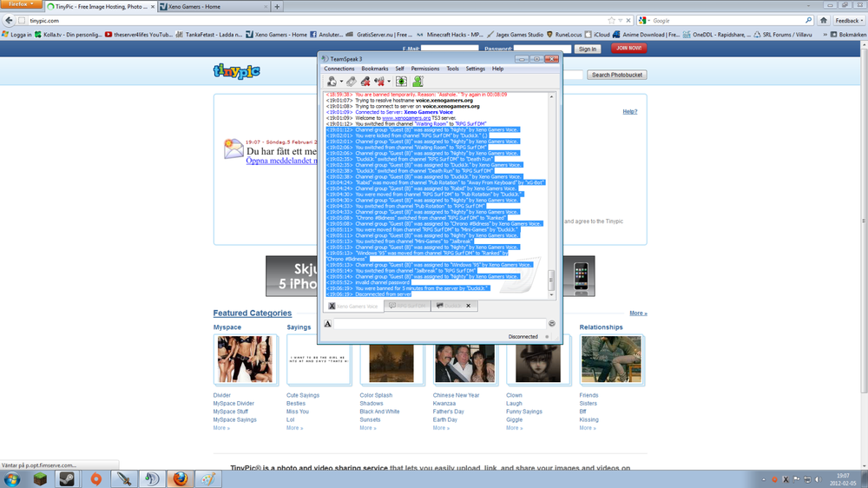Click the TeamSpeak Connect toolbar icon
868x488 pixels.
[332, 82]
